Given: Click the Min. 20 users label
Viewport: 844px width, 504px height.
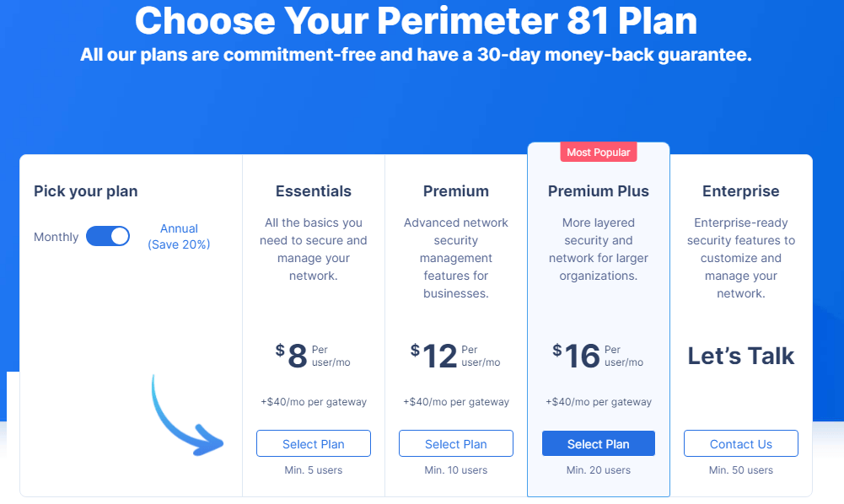Looking at the screenshot, I should pyautogui.click(x=598, y=470).
